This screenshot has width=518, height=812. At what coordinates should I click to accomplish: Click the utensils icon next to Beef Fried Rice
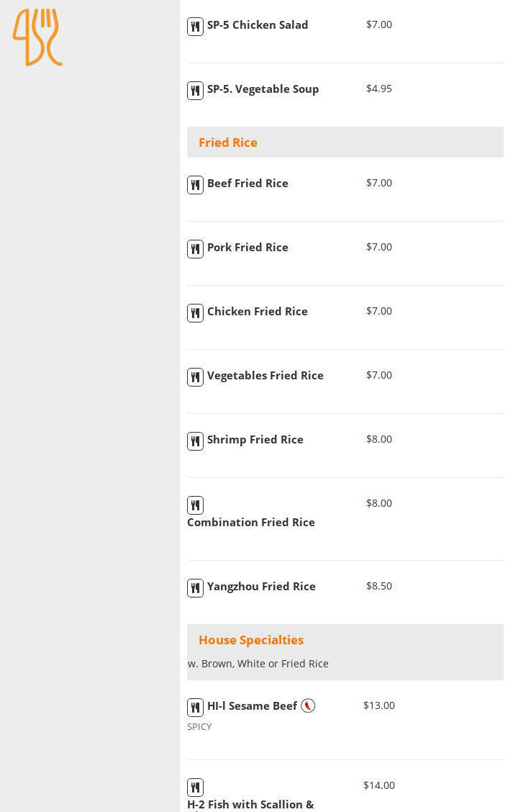coord(195,185)
